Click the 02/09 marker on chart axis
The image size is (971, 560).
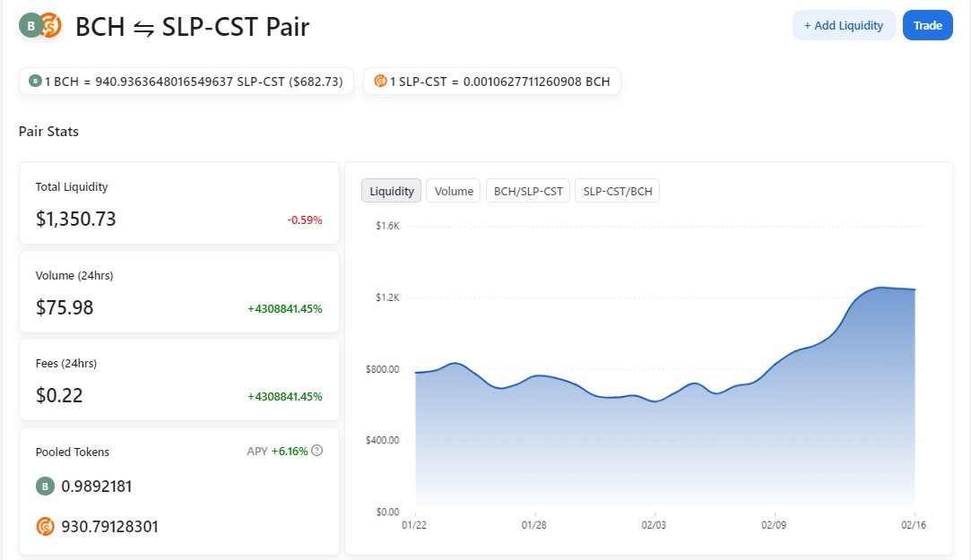tap(774, 525)
